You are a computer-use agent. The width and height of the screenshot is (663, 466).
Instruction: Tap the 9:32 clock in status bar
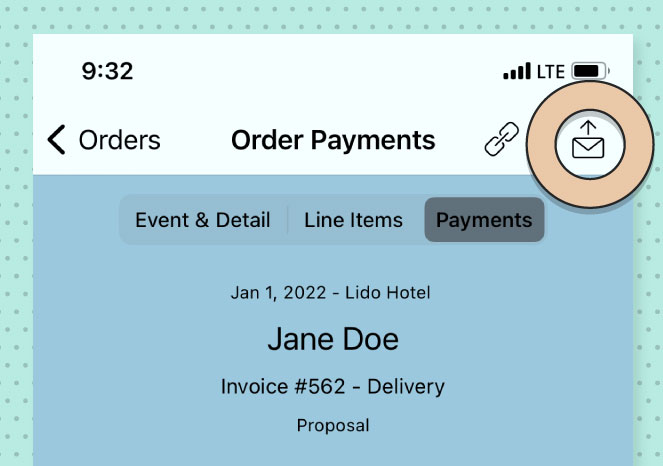(x=107, y=71)
